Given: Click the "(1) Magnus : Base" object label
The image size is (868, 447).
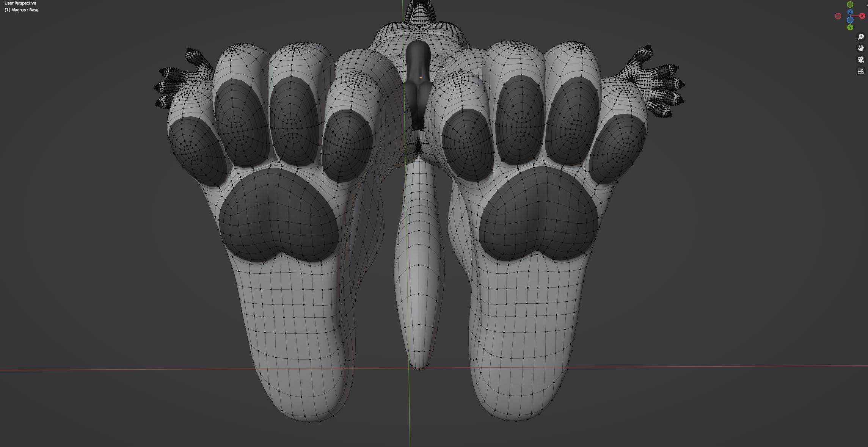Looking at the screenshot, I should (x=22, y=10).
